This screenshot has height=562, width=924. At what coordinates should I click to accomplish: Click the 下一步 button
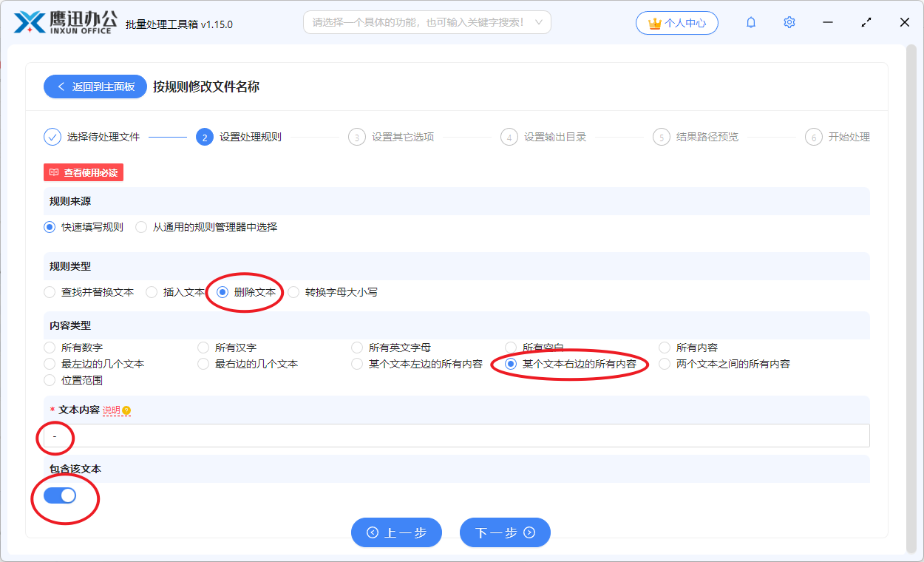(505, 532)
